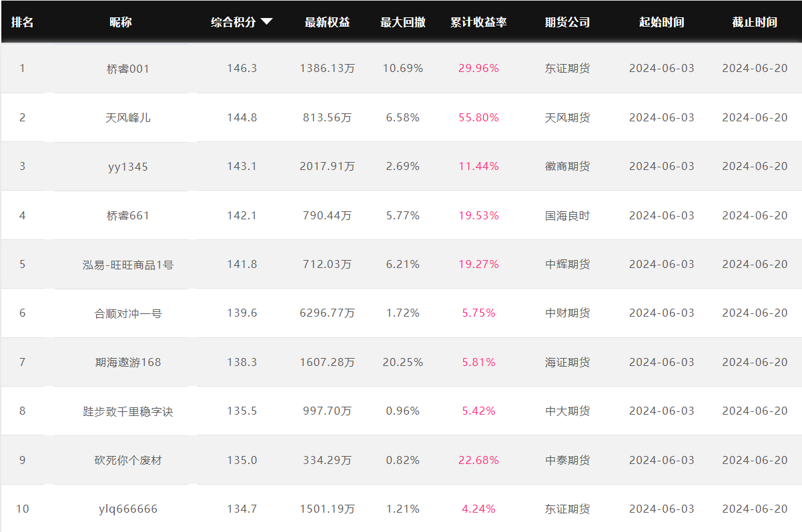Click futures company 天风期货
This screenshot has width=802, height=532.
[x=567, y=117]
